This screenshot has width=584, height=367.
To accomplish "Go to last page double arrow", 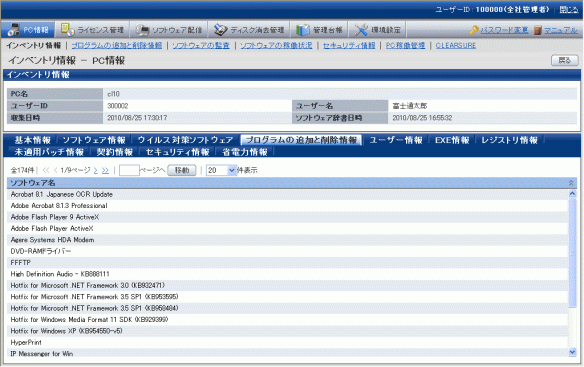I will click(105, 170).
